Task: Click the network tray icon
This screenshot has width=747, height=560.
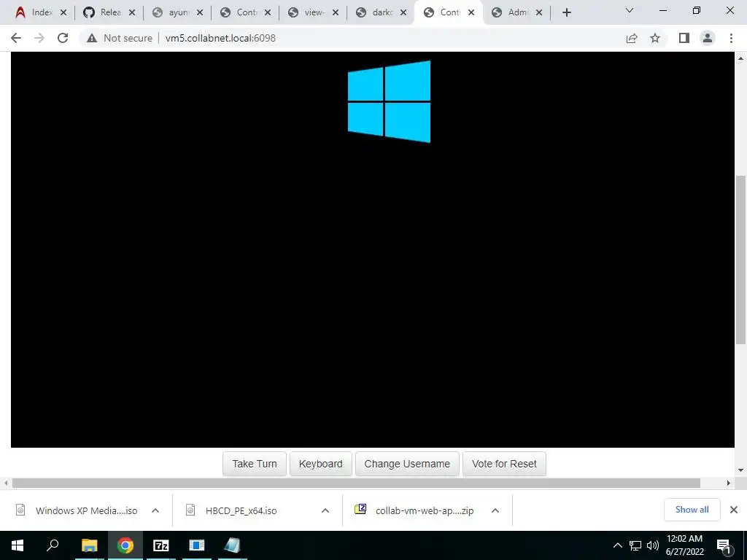Action: coord(635,545)
